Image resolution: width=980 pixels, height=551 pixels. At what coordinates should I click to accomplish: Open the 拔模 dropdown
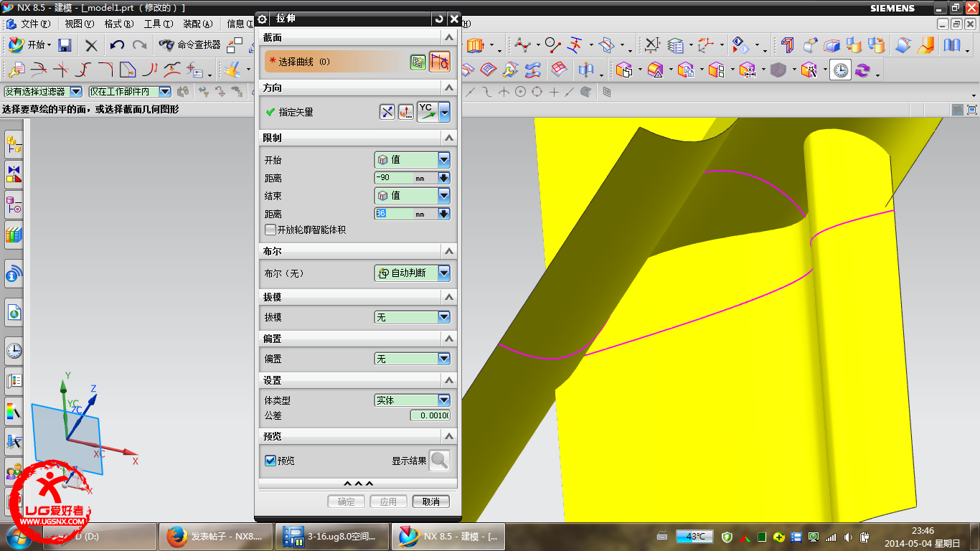412,317
